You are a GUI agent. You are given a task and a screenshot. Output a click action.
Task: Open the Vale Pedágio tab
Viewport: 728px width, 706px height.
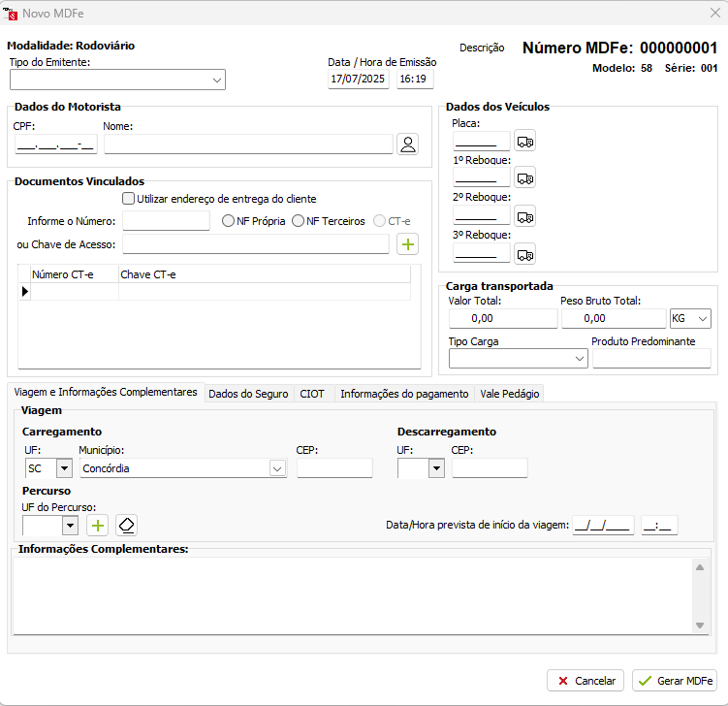click(x=509, y=394)
